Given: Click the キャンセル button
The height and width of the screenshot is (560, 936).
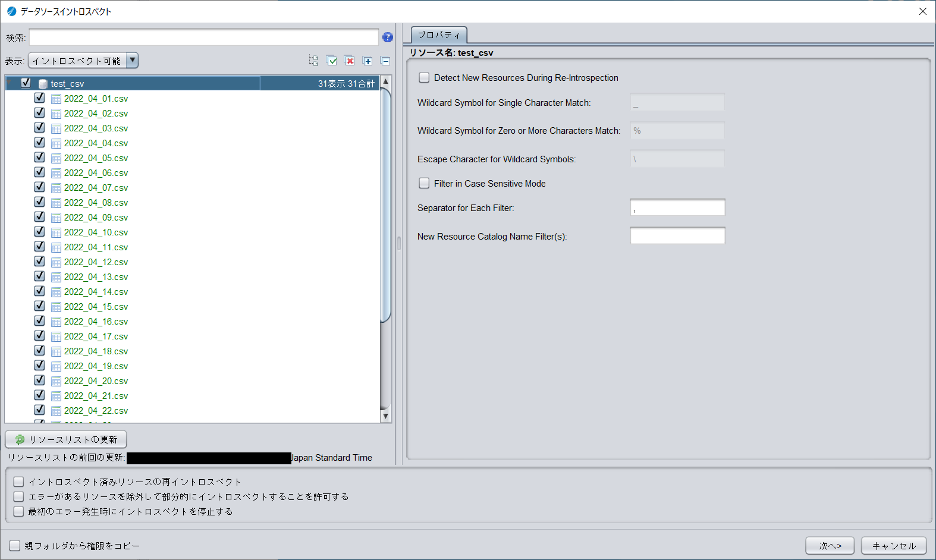Looking at the screenshot, I should (894, 546).
